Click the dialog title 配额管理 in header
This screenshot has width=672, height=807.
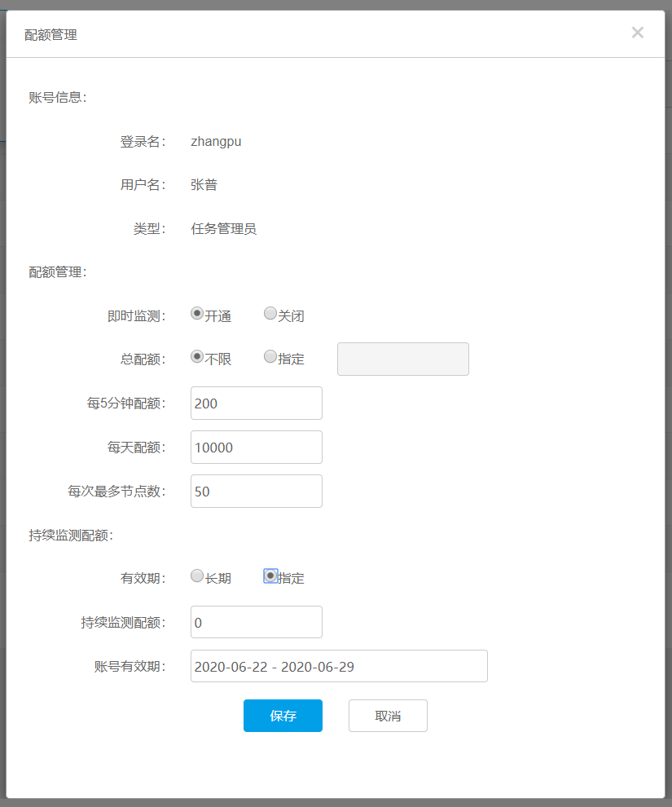(x=51, y=34)
